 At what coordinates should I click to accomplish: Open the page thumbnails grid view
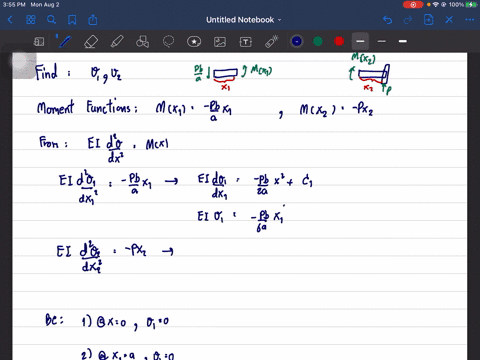click(x=31, y=20)
